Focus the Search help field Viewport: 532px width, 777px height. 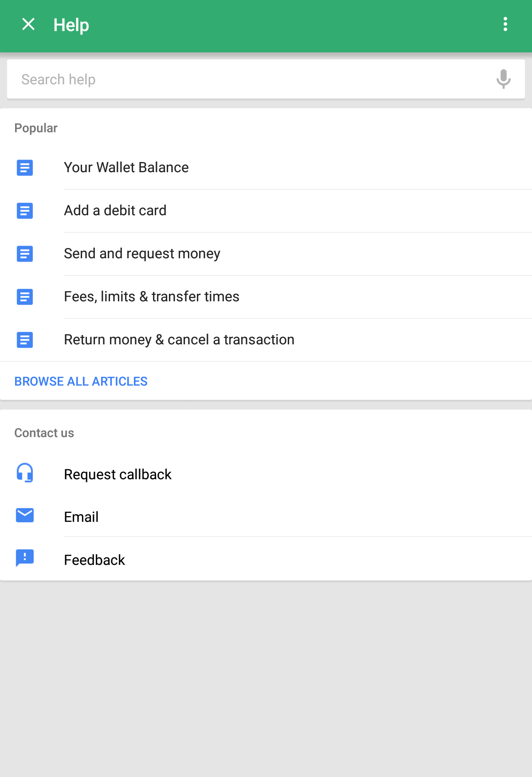[x=266, y=79]
